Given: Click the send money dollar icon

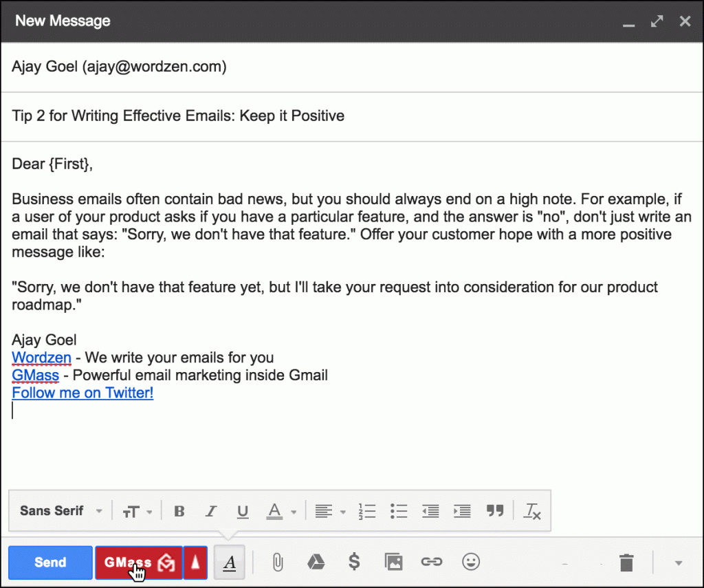Looking at the screenshot, I should point(354,563).
